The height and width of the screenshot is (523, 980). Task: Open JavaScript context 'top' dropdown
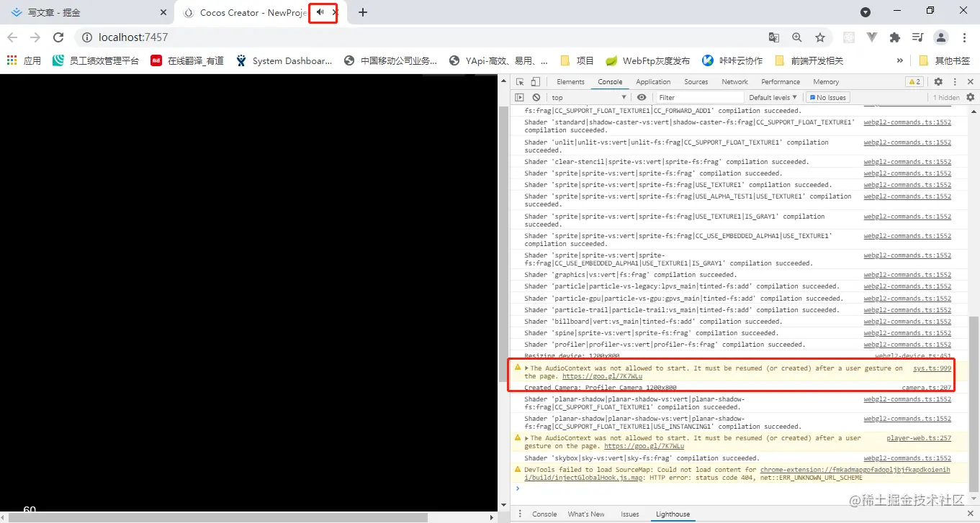589,97
